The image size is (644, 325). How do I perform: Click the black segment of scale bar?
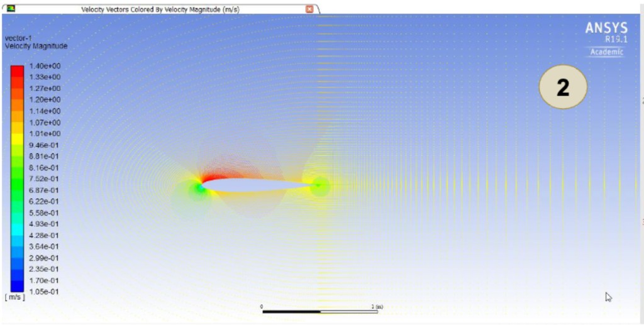(x=291, y=311)
